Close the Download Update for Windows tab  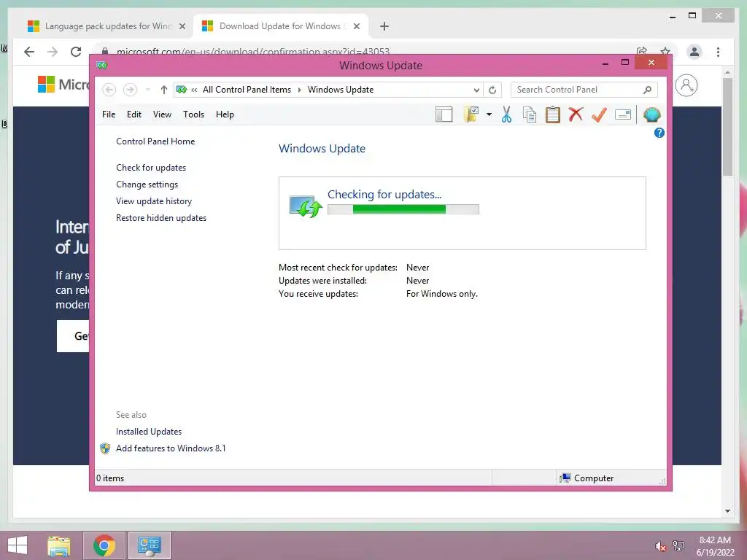tap(356, 26)
